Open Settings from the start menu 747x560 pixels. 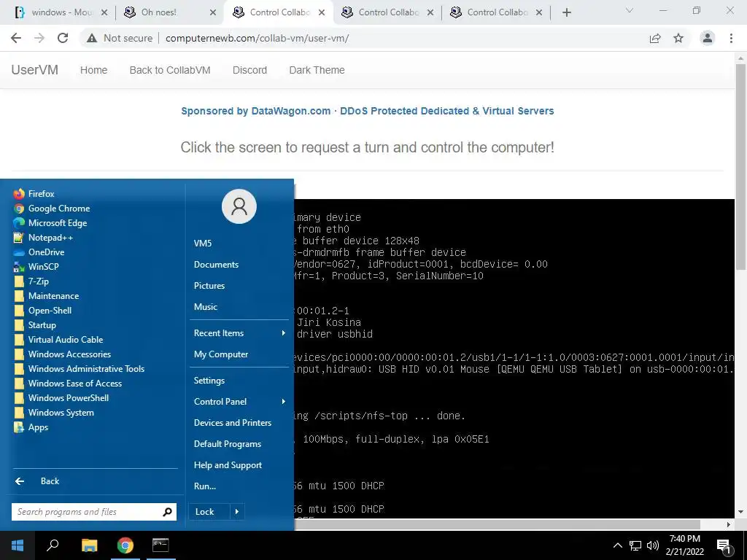(x=209, y=381)
